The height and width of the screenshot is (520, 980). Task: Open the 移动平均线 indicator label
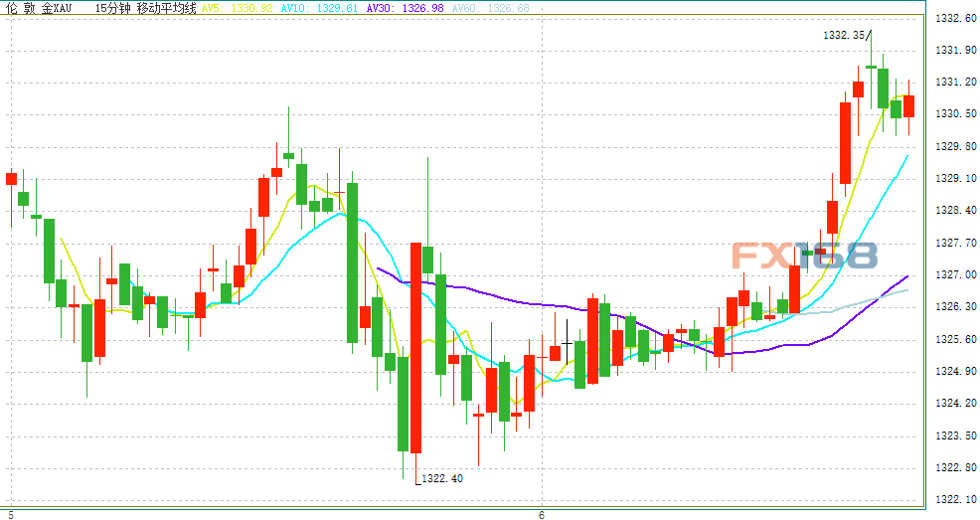pos(167,8)
